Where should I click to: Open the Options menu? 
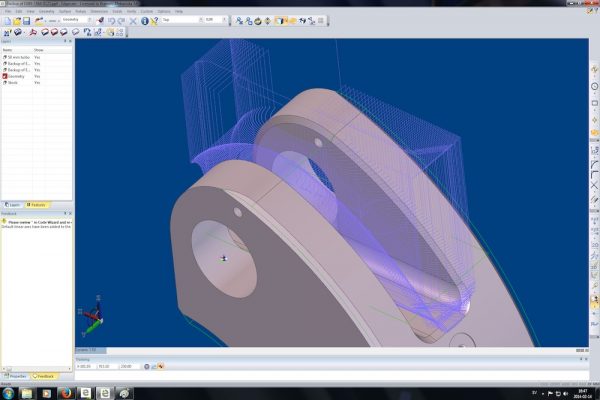[x=164, y=11]
